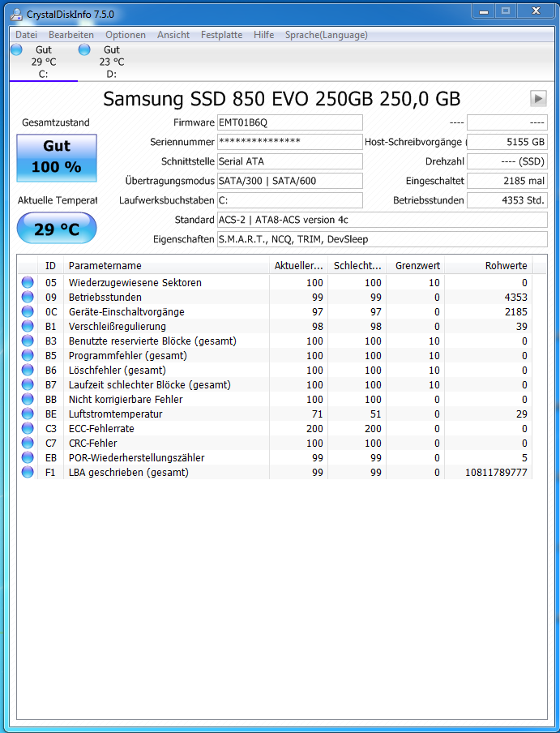Click the Laufwerksbuchstaben field

pos(289,200)
